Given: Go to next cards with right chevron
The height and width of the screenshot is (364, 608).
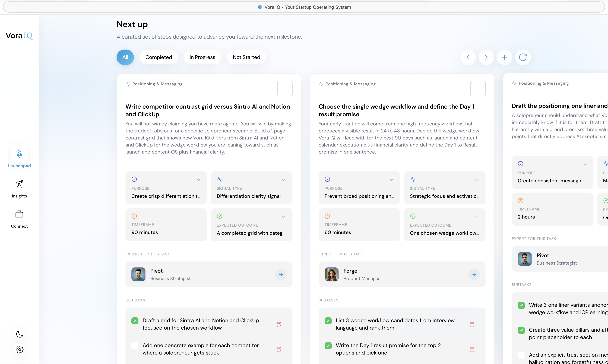Looking at the screenshot, I should pos(486,57).
